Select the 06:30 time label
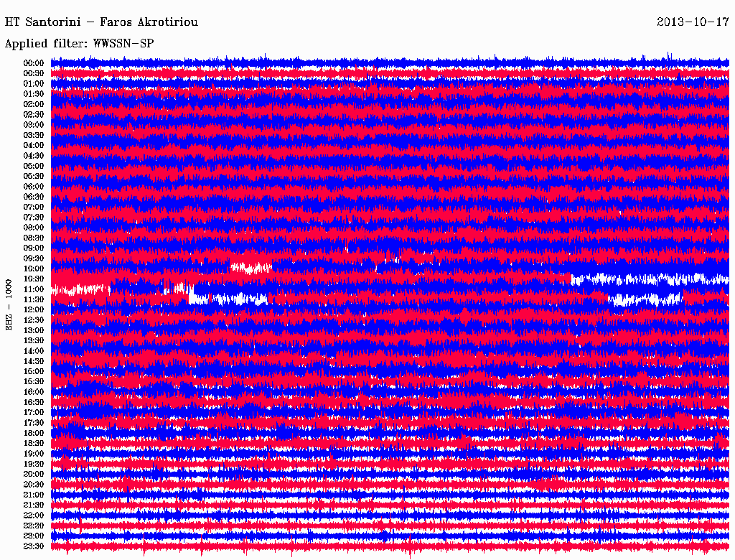This screenshot has width=735, height=560. (x=34, y=197)
